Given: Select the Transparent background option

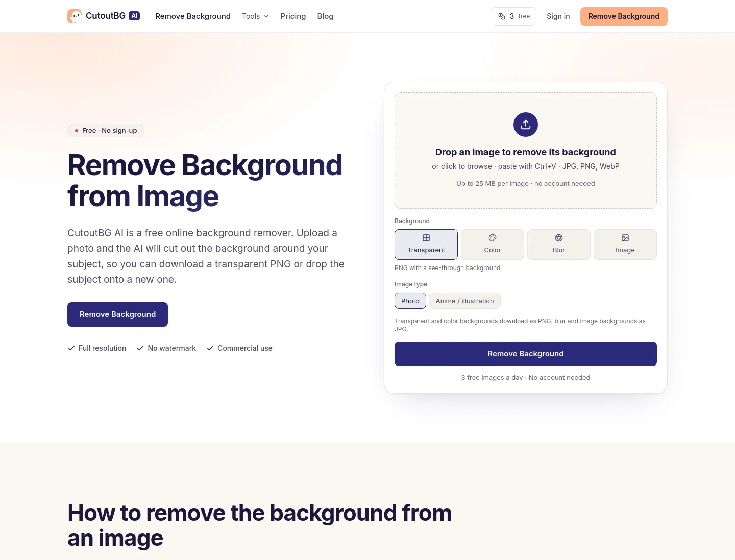Looking at the screenshot, I should click(x=426, y=245).
